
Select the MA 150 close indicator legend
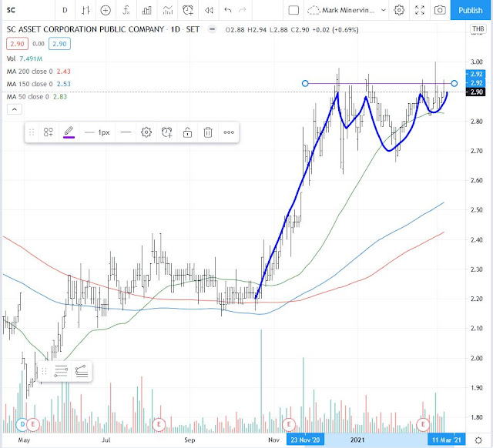coord(39,84)
